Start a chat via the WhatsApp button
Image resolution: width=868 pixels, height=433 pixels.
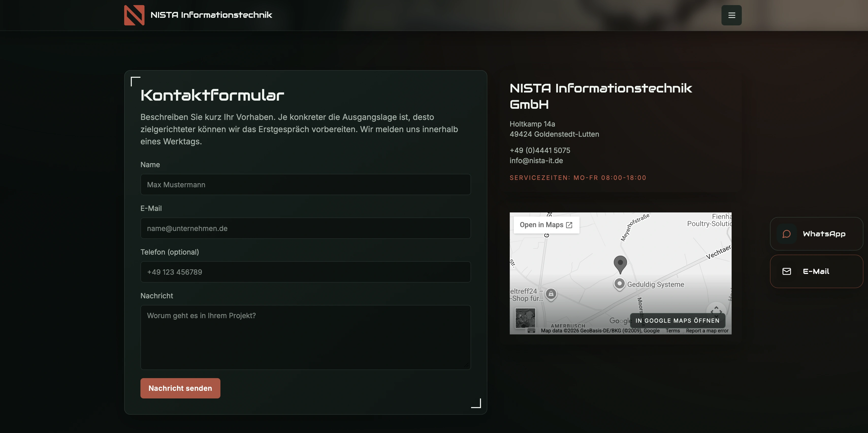coord(816,234)
